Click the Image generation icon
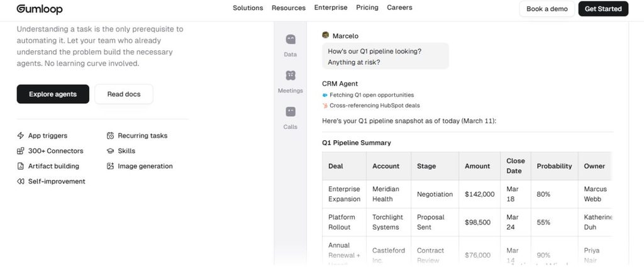Screen dimensions: 644x276 (110, 166)
